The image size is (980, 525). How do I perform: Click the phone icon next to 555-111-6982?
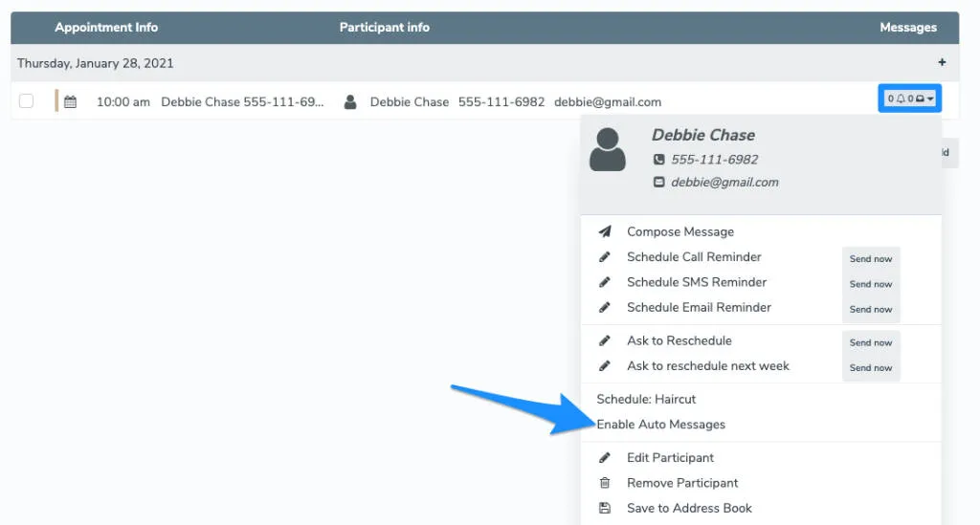(658, 160)
